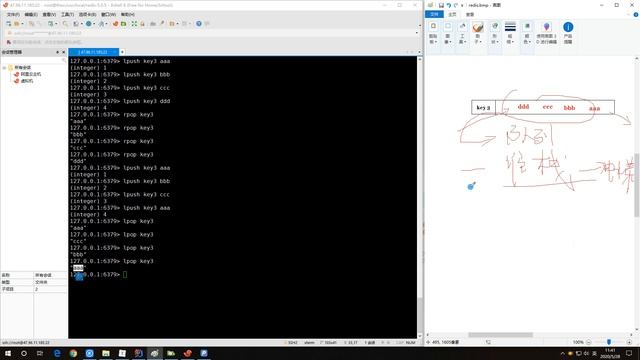Open Google Chrome from the taskbar
Screen dimensions: 640x360
click(73, 353)
